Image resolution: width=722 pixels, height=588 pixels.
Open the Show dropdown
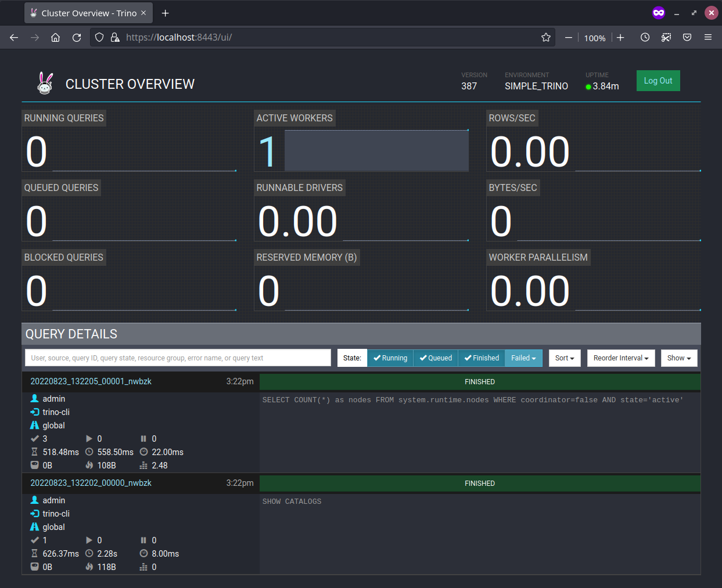(679, 358)
